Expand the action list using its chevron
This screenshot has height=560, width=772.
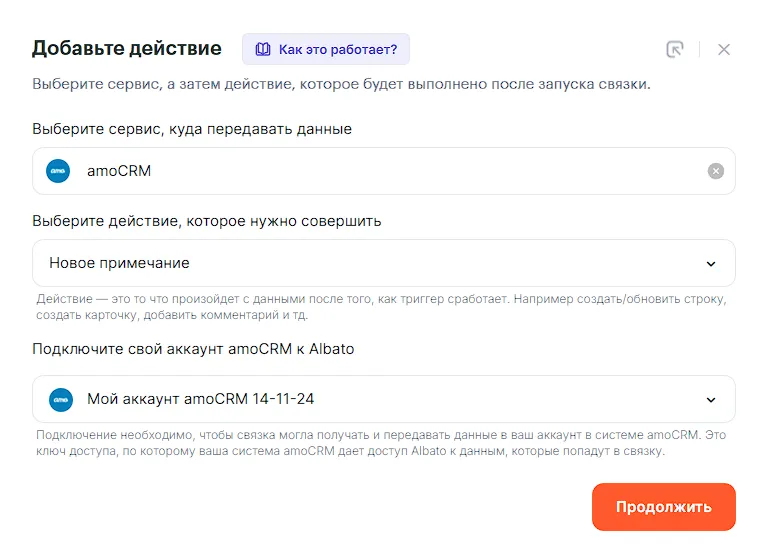click(711, 264)
